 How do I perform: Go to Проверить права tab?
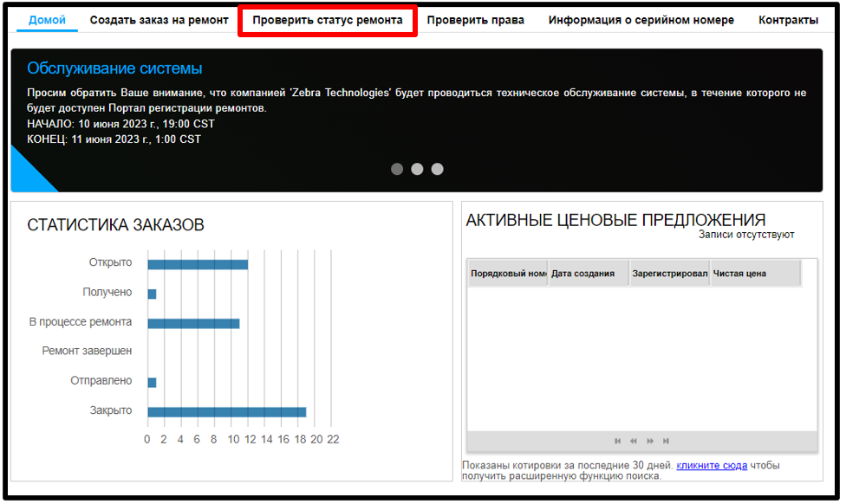(475, 21)
